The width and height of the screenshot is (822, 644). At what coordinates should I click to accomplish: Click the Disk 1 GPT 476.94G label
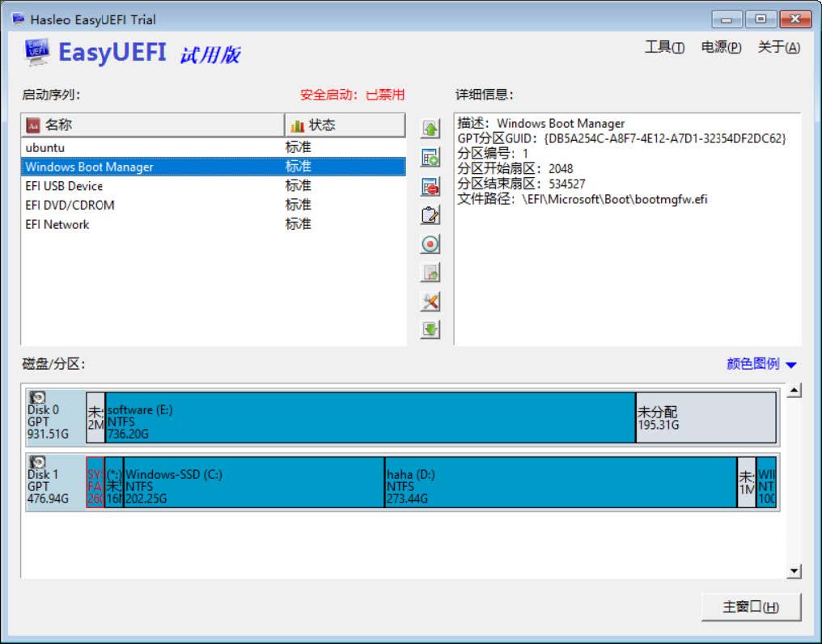pos(48,487)
